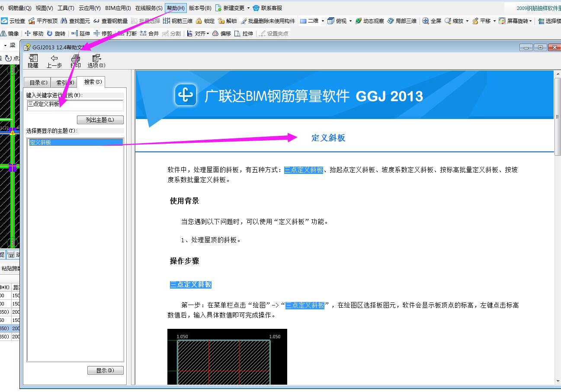Screen dimensions: 561x392
Task: Expand the 平移 dropdown arrow
Action: [495, 21]
